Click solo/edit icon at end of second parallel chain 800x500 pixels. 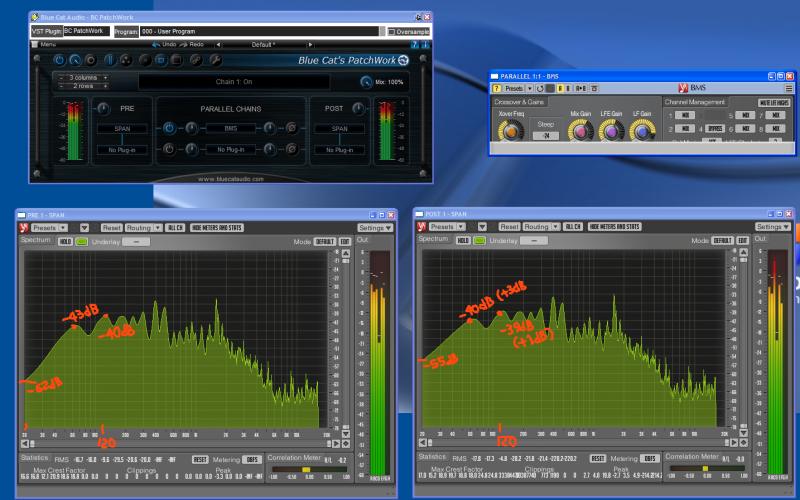point(291,149)
